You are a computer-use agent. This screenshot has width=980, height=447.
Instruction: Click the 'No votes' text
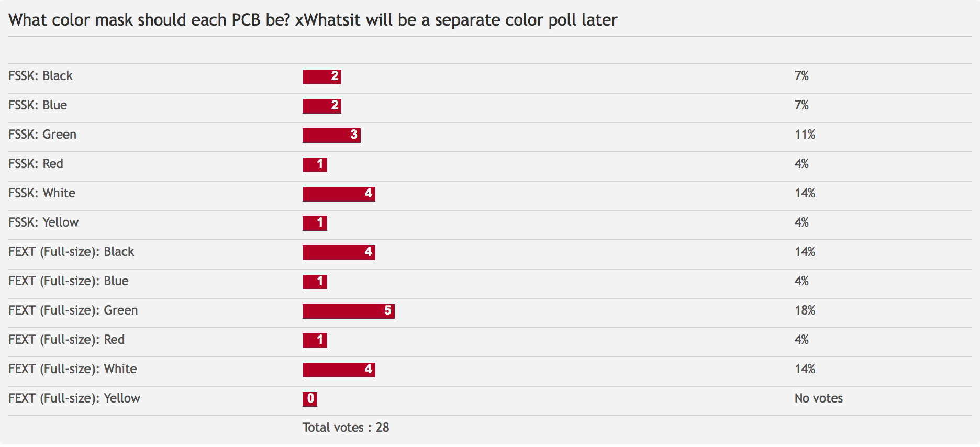click(818, 398)
